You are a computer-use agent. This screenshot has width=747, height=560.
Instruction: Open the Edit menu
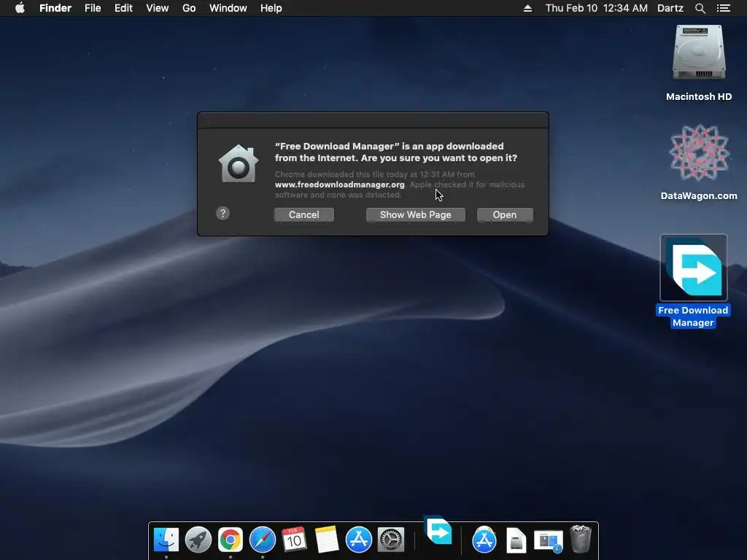tap(123, 8)
